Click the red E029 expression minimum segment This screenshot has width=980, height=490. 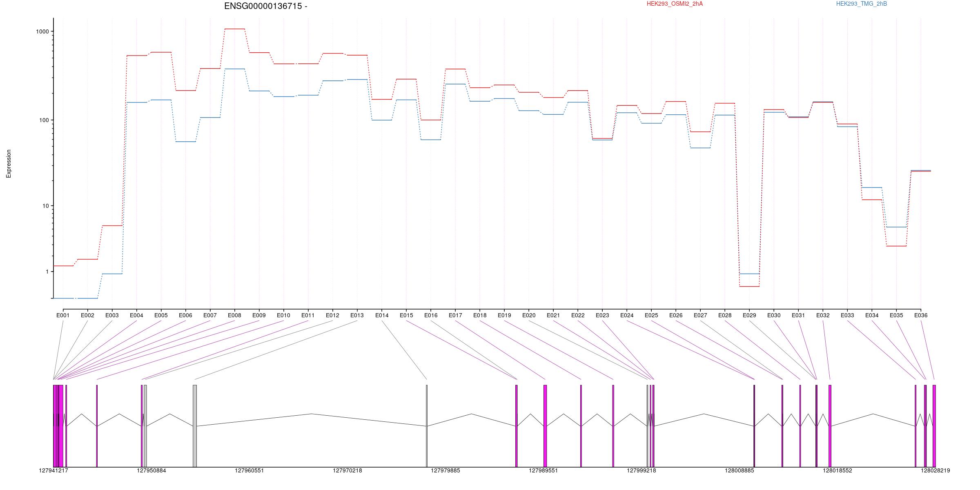[749, 286]
